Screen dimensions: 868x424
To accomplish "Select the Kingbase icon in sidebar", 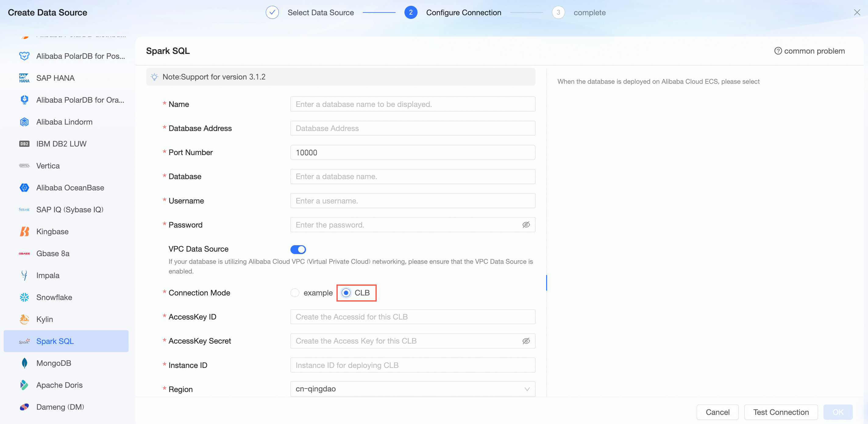I will (x=24, y=231).
